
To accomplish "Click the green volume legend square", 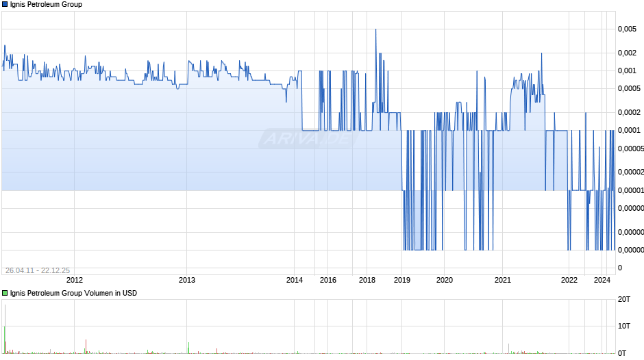I will click(5, 293).
